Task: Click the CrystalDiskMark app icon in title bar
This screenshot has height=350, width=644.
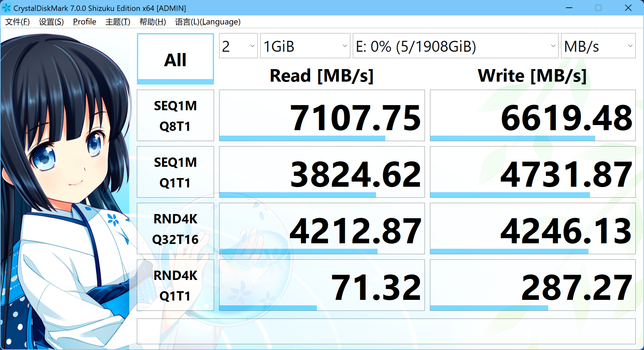Action: pos(6,8)
